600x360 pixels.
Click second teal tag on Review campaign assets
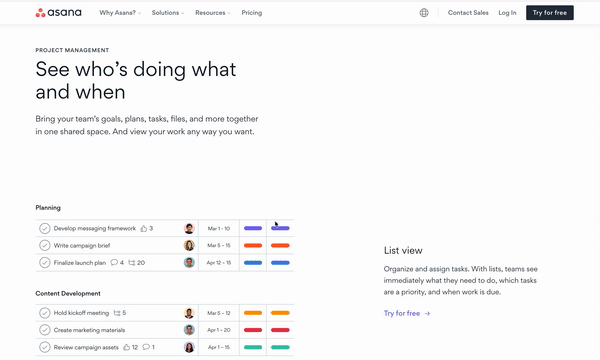[x=280, y=347]
